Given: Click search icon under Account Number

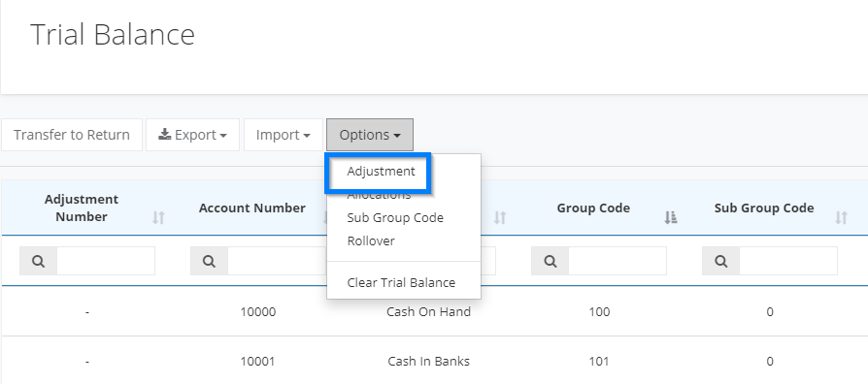Looking at the screenshot, I should pos(209,261).
